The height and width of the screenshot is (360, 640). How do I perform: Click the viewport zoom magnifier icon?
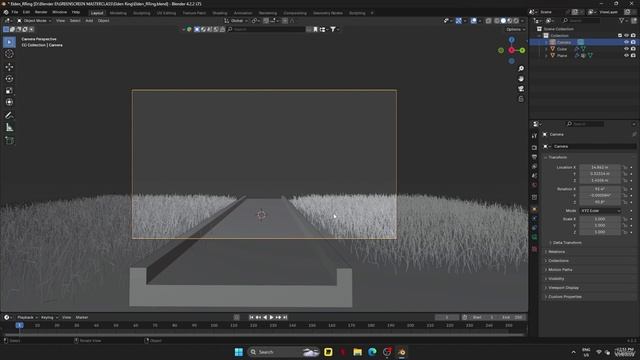[521, 69]
